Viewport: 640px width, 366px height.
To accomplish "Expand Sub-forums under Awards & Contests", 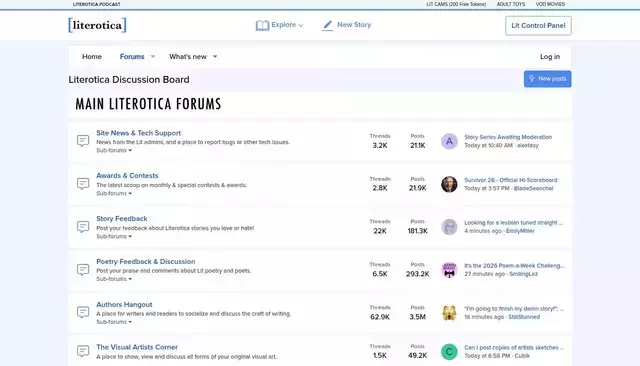I will click(114, 193).
